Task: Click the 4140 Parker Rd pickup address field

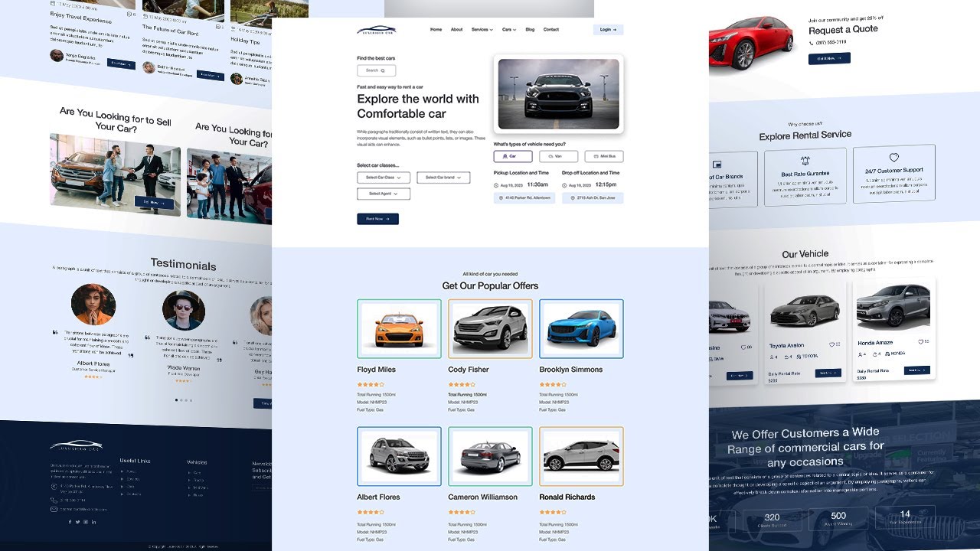Action: 524,198
